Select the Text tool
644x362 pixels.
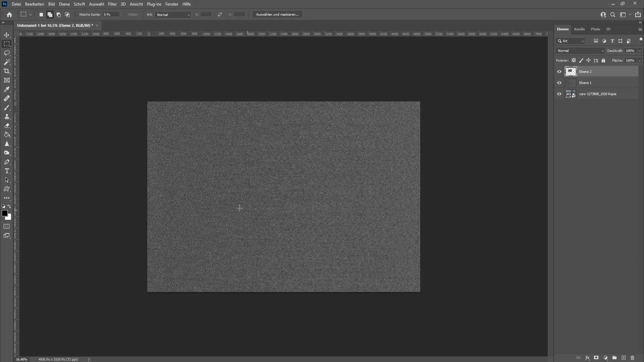click(x=7, y=171)
